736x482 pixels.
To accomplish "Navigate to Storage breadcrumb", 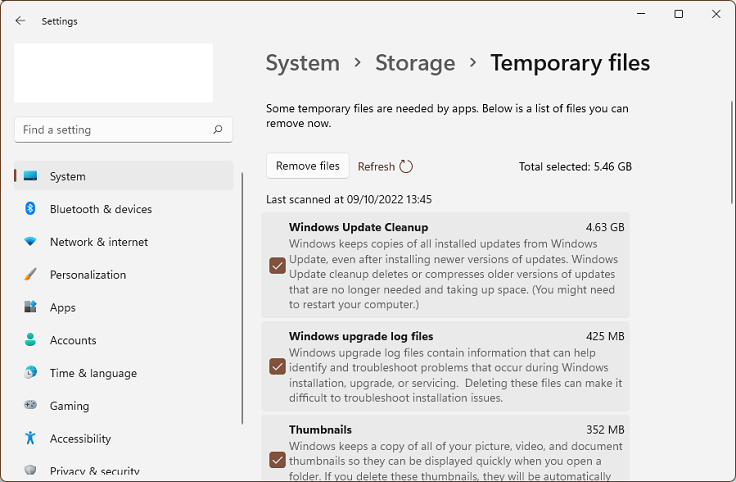I will tap(415, 63).
